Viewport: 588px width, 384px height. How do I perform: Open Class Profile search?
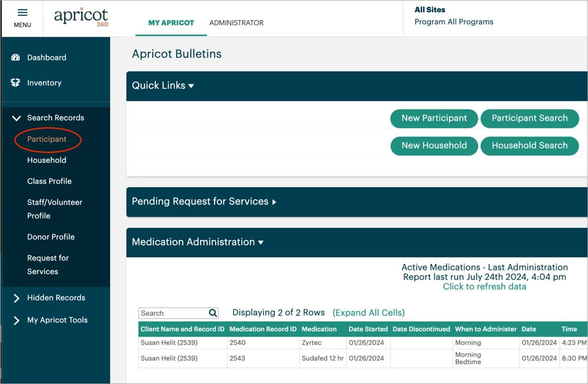click(x=49, y=181)
